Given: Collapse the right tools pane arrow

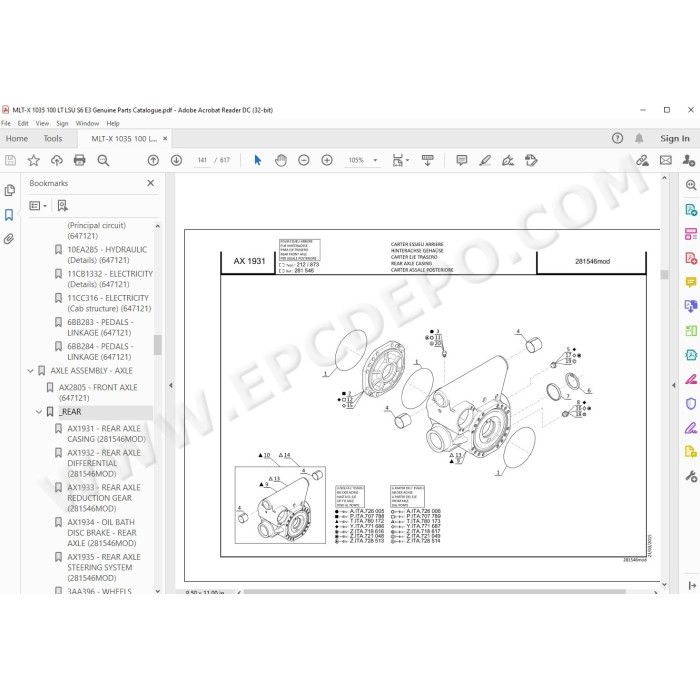Looking at the screenshot, I should [674, 385].
